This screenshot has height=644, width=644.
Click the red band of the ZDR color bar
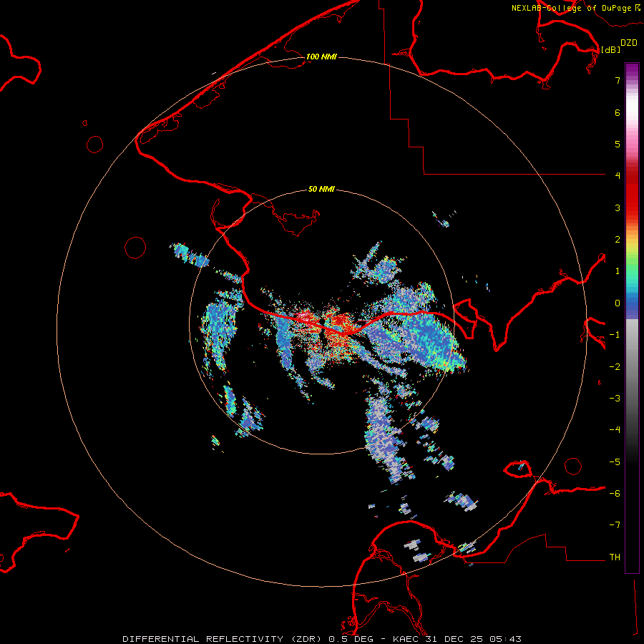click(632, 193)
